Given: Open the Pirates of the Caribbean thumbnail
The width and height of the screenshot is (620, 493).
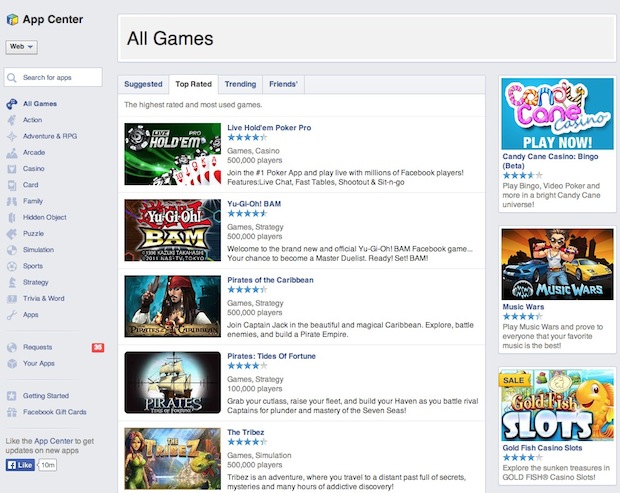Looking at the screenshot, I should [x=173, y=306].
